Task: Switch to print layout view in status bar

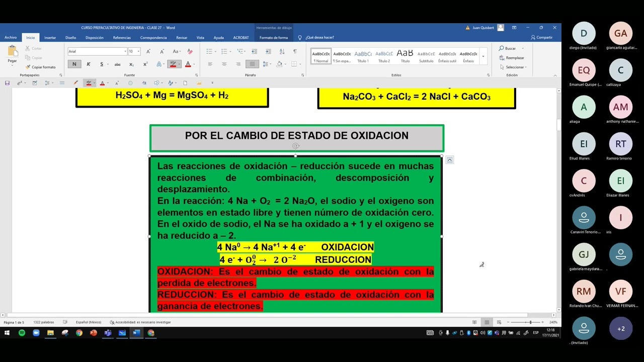Action: [487, 322]
